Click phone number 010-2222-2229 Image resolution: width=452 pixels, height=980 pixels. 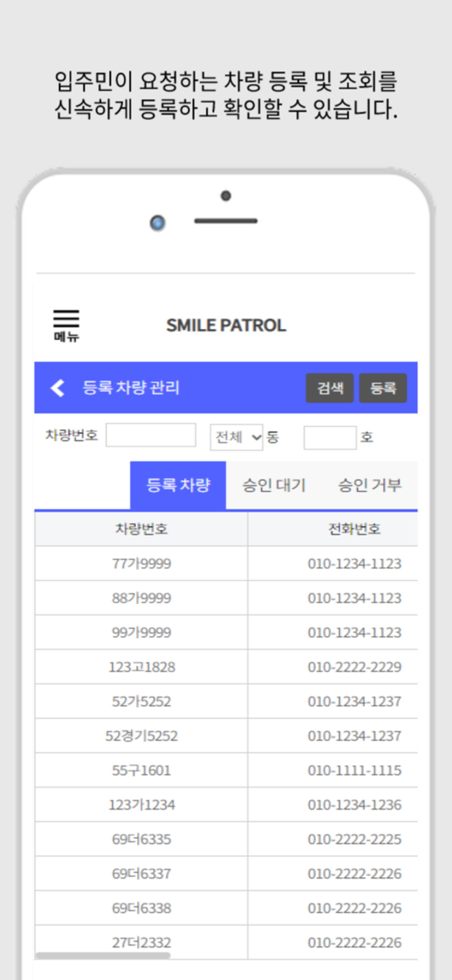coord(354,667)
